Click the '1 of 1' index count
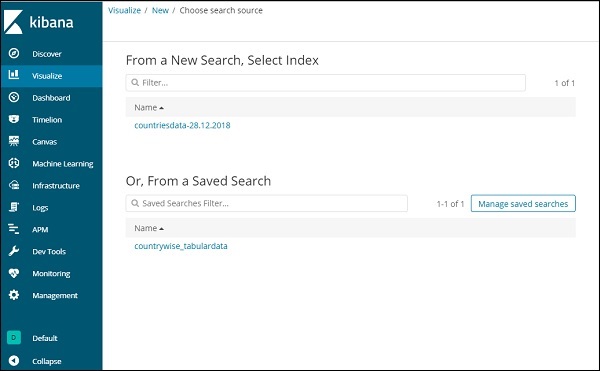 tap(564, 83)
